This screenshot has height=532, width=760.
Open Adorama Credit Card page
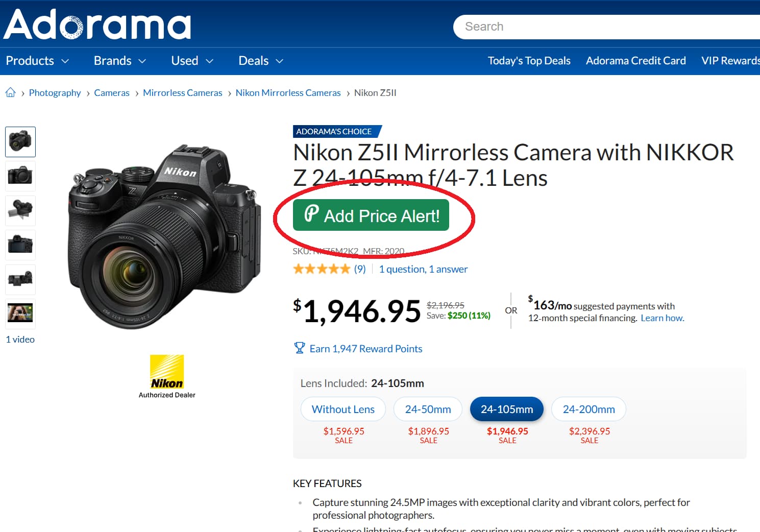(636, 61)
